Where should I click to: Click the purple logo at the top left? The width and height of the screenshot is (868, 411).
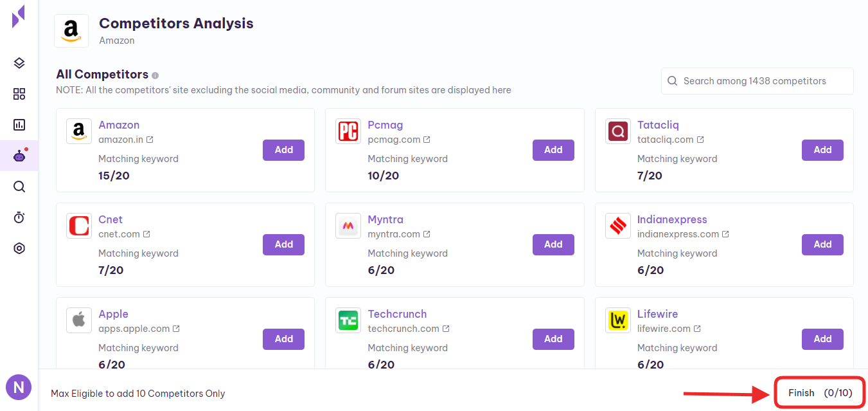19,17
